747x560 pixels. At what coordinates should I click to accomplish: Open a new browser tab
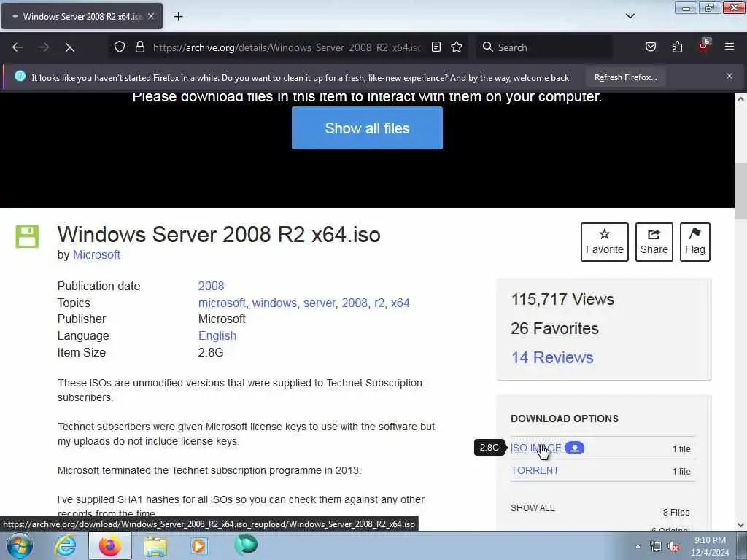tap(178, 17)
